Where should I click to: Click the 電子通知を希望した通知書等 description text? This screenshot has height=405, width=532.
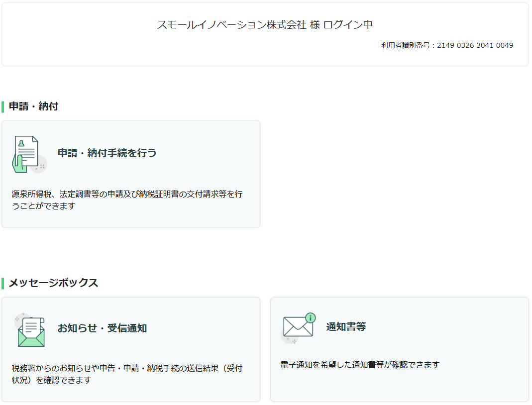coord(360,365)
